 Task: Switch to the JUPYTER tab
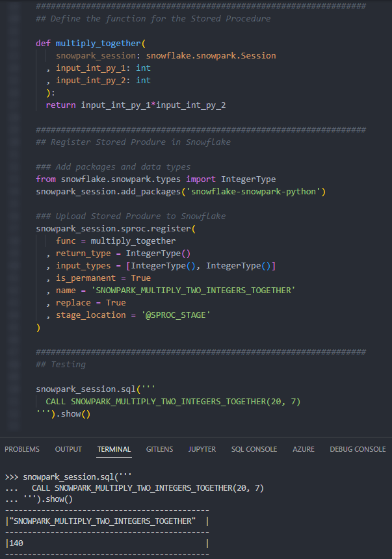point(202,449)
